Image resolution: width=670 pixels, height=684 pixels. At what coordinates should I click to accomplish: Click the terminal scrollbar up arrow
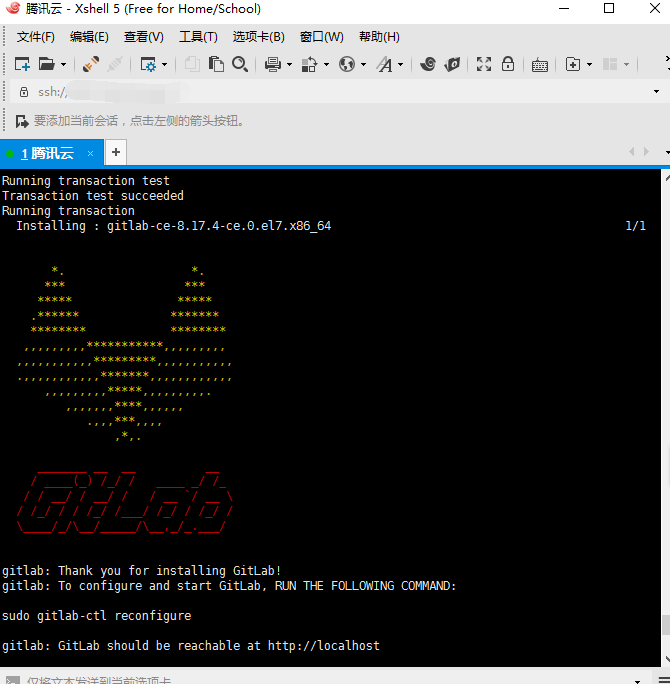pos(667,177)
